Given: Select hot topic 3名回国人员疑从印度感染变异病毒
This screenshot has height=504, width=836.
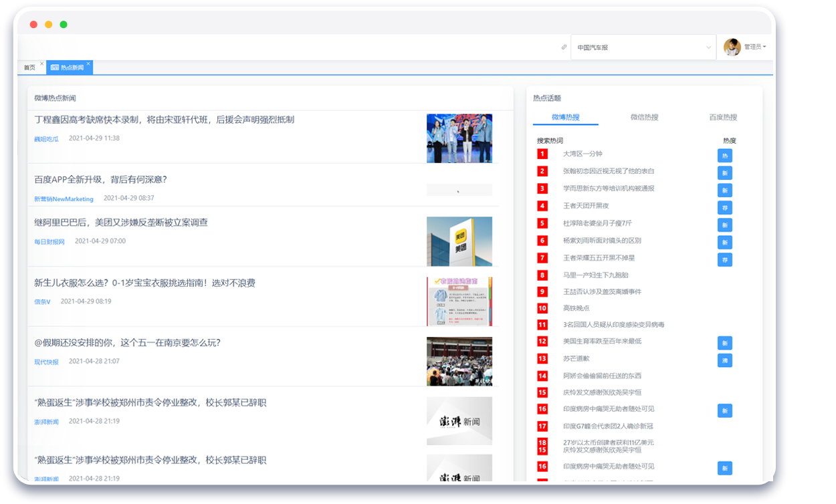Looking at the screenshot, I should point(614,324).
